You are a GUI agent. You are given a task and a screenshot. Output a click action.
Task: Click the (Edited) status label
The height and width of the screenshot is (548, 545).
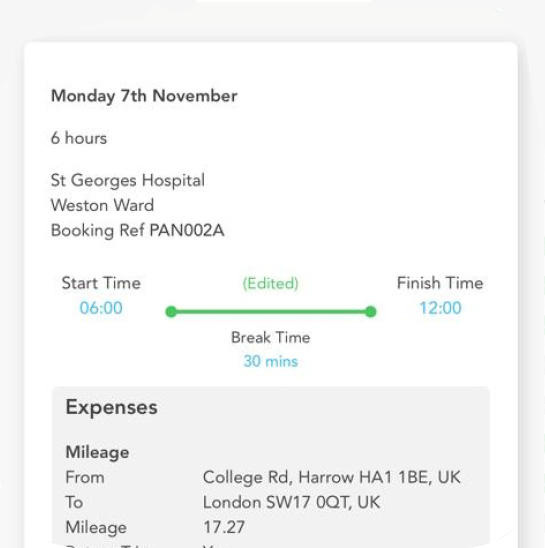coord(271,283)
